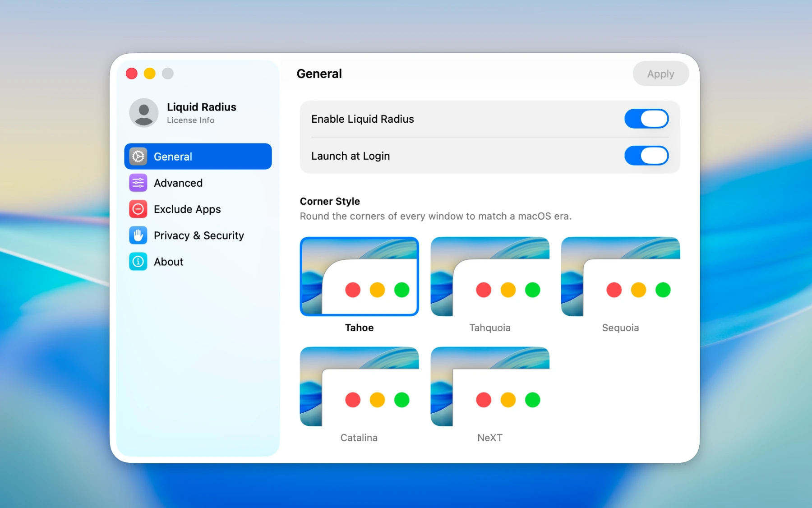Pick the Sequoia corner style thumbnail

click(x=620, y=276)
